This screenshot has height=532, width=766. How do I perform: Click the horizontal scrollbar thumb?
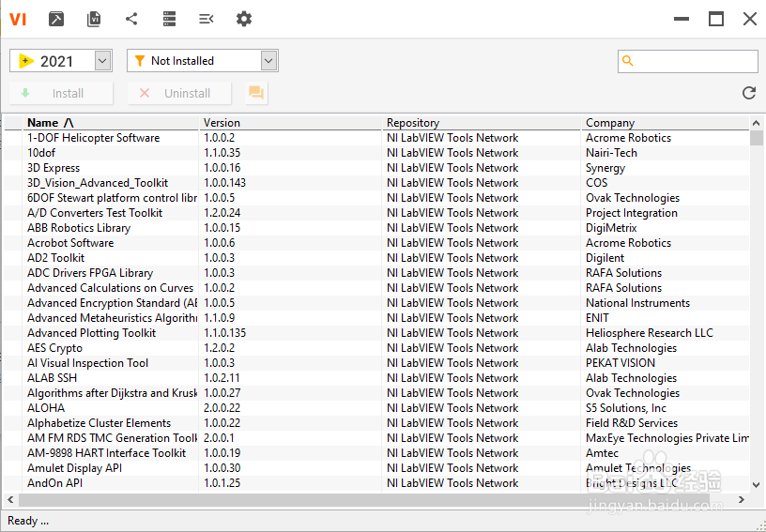(x=364, y=499)
